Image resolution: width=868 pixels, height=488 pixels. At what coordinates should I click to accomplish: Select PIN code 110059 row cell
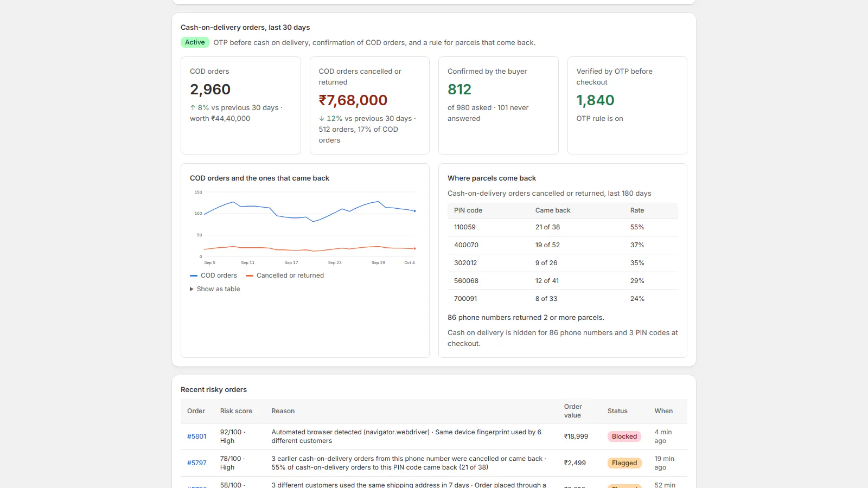[465, 227]
